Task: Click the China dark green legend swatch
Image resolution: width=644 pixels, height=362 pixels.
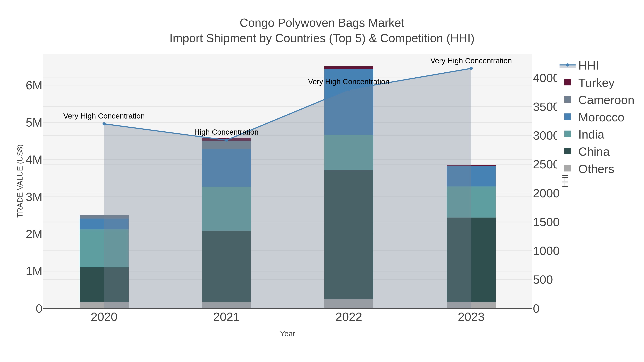Action: pos(567,151)
